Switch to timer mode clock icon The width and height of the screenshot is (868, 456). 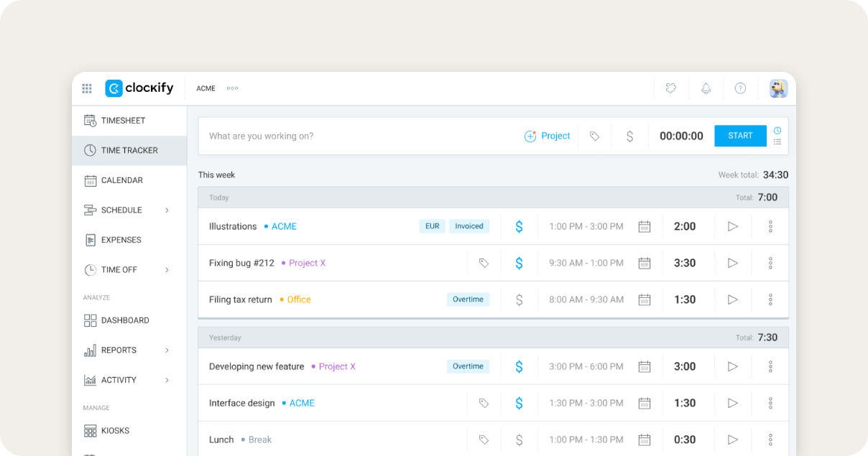(777, 131)
